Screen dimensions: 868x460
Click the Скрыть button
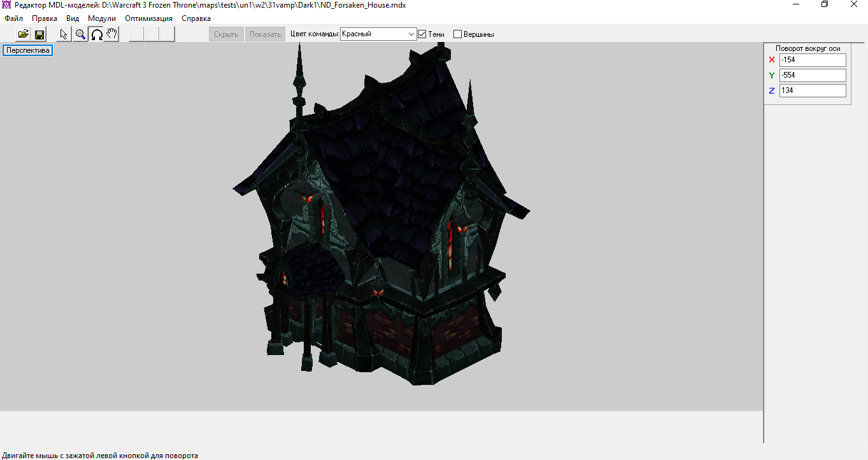click(226, 34)
